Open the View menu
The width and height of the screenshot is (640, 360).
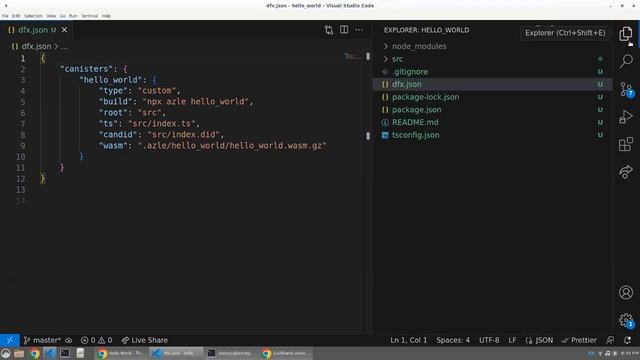(x=51, y=16)
